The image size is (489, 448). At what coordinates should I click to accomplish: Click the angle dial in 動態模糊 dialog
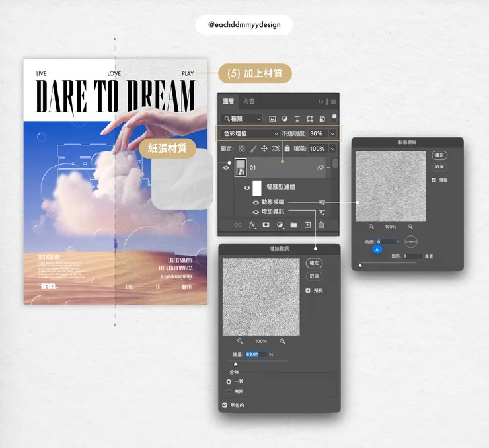(411, 242)
